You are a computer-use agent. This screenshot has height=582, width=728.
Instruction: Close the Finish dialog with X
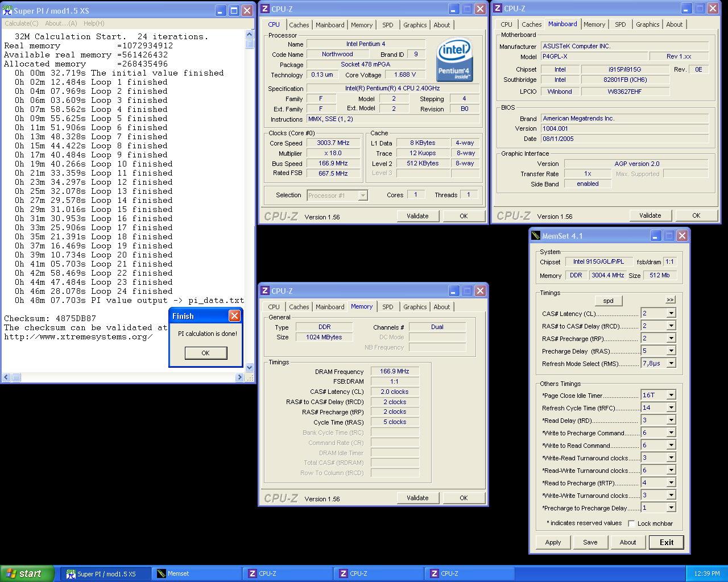[x=234, y=316]
